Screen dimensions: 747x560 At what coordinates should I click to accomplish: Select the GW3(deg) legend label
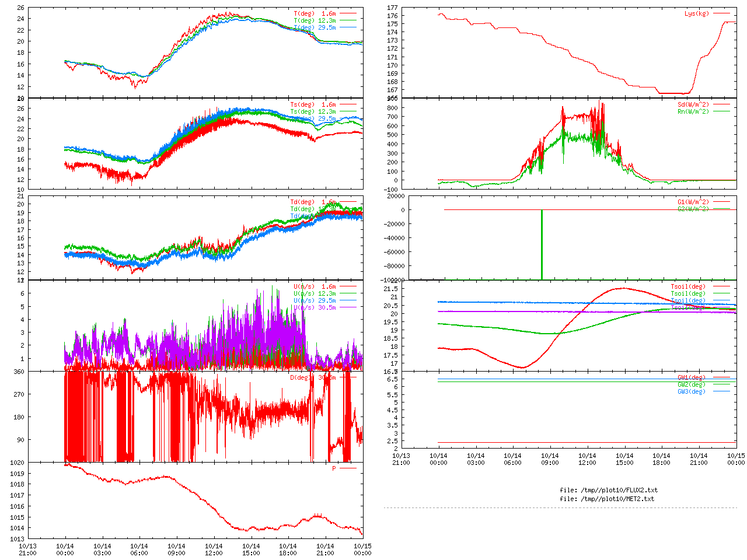pyautogui.click(x=692, y=391)
